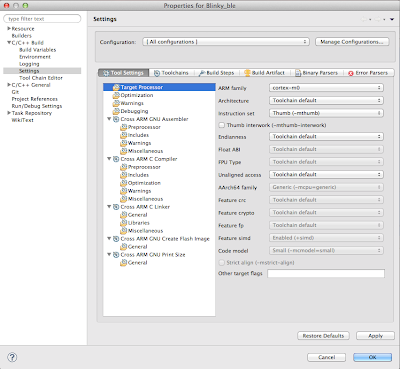The image size is (400, 369).
Task: Collapse the Cross ARM GNU Assembler node
Action: click(x=109, y=119)
